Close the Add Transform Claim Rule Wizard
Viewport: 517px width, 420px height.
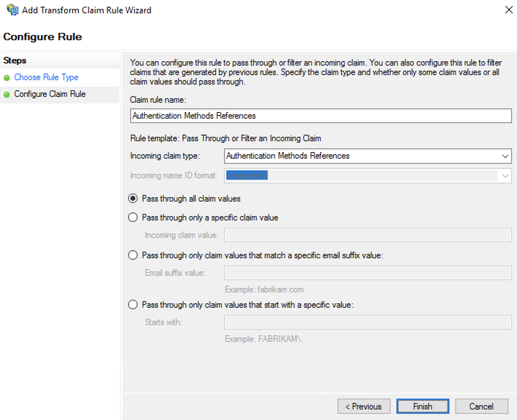point(509,10)
